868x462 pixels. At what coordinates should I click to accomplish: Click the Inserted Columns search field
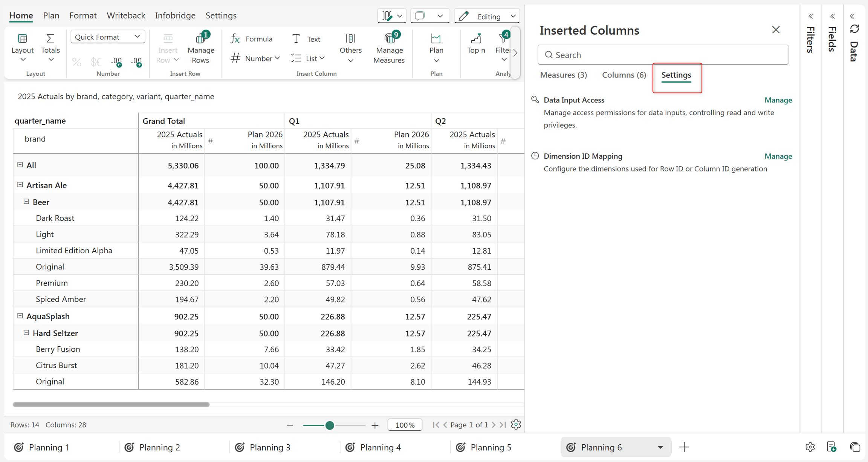[663, 55]
